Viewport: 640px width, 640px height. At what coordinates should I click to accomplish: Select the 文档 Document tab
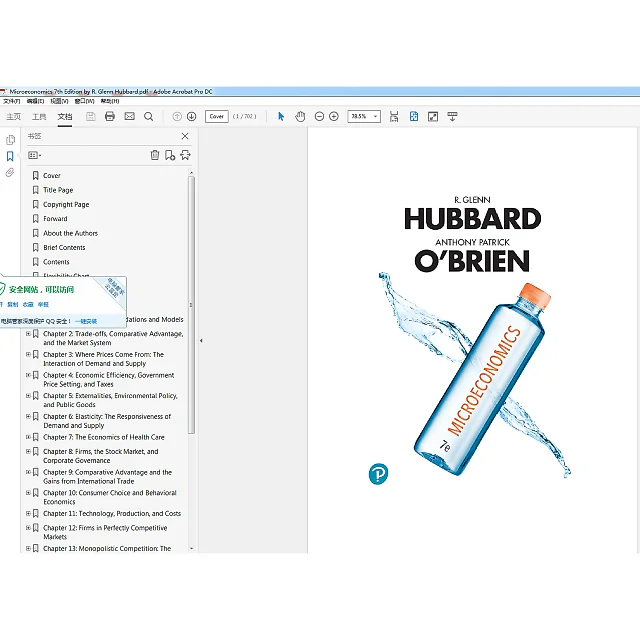[65, 117]
